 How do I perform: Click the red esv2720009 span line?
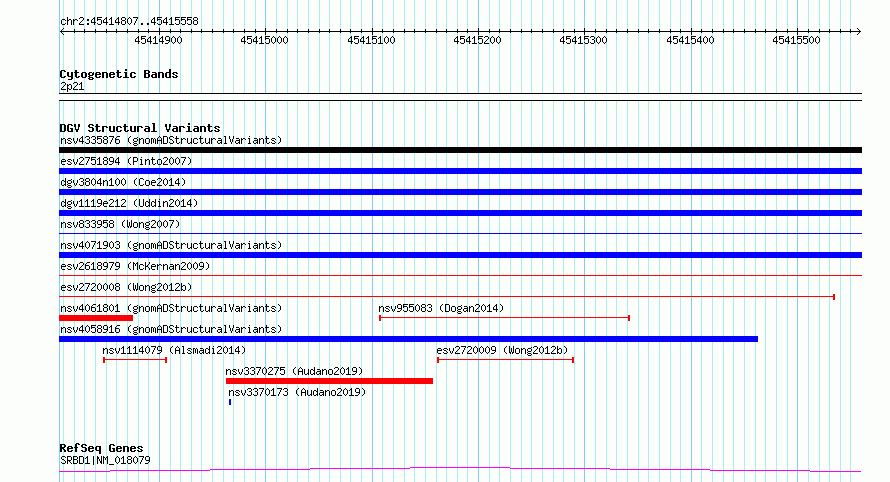point(506,360)
